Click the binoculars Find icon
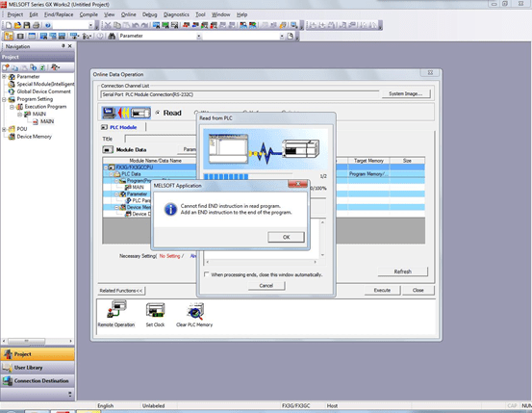The width and height of the screenshot is (532, 413). click(112, 36)
